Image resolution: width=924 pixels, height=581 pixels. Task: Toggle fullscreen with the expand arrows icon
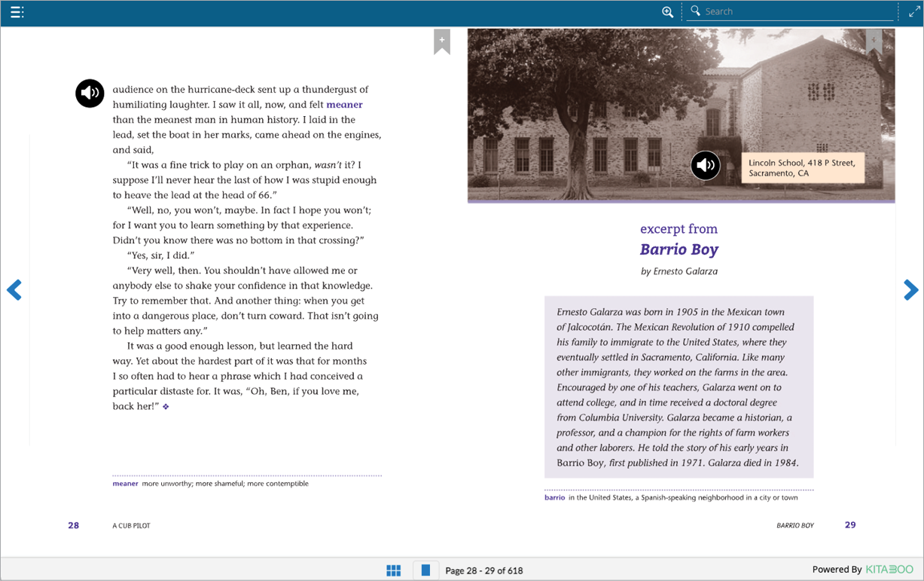tap(913, 11)
